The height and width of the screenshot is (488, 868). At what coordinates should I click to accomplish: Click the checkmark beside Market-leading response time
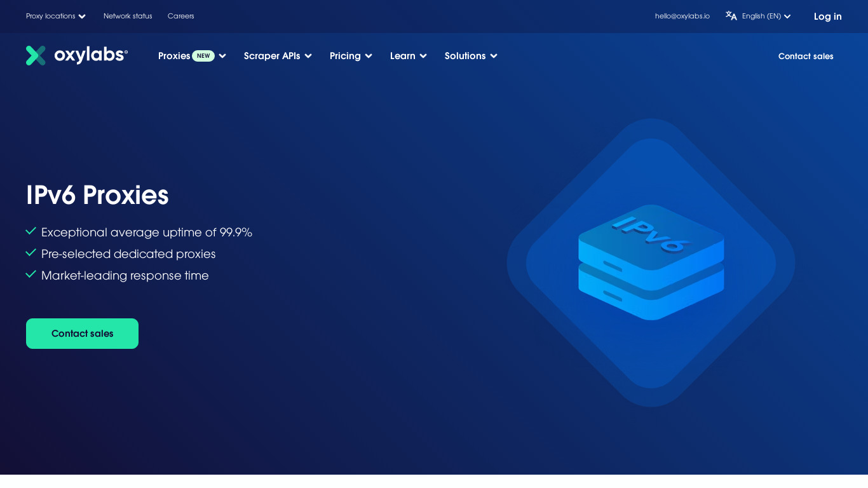(31, 274)
